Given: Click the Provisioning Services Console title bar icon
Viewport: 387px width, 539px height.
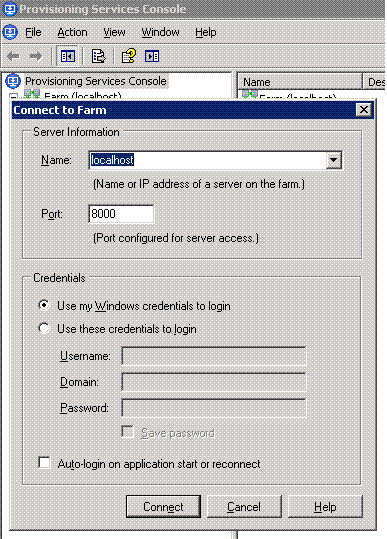Looking at the screenshot, I should coord(9,9).
